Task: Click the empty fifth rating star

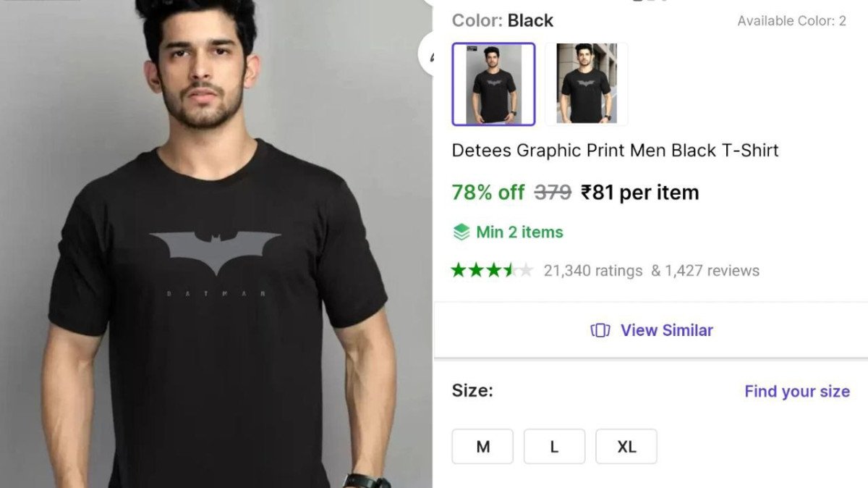Action: 525,270
